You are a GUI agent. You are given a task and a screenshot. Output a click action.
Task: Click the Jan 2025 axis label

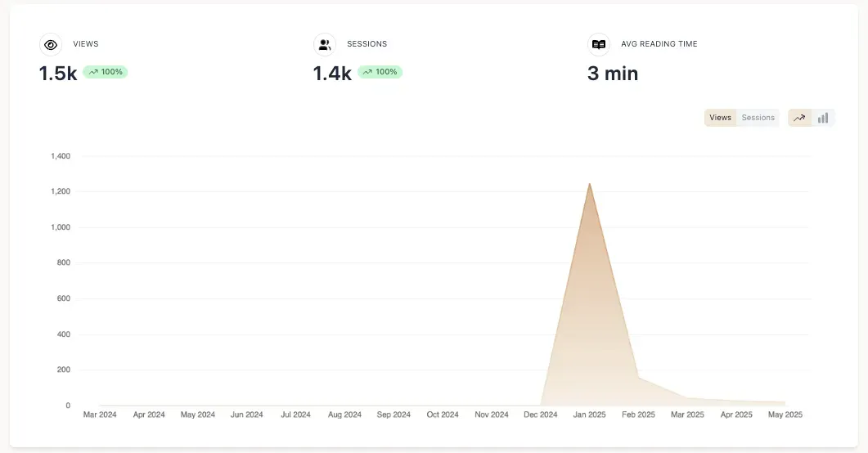click(x=589, y=415)
